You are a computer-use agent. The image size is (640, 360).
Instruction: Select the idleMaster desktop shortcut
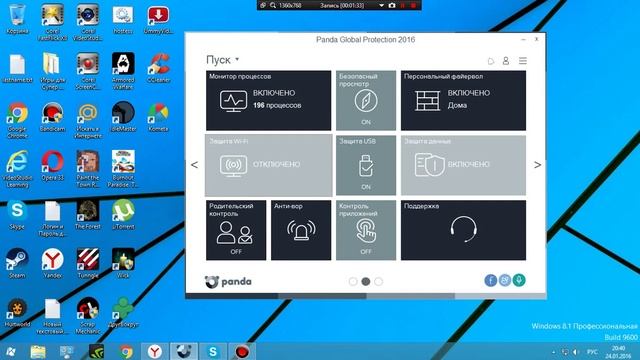pyautogui.click(x=123, y=116)
